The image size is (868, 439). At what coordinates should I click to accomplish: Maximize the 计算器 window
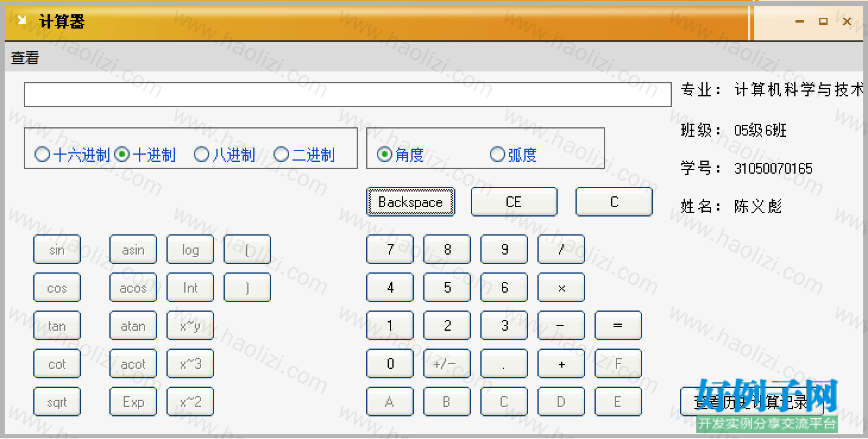pyautogui.click(x=823, y=21)
